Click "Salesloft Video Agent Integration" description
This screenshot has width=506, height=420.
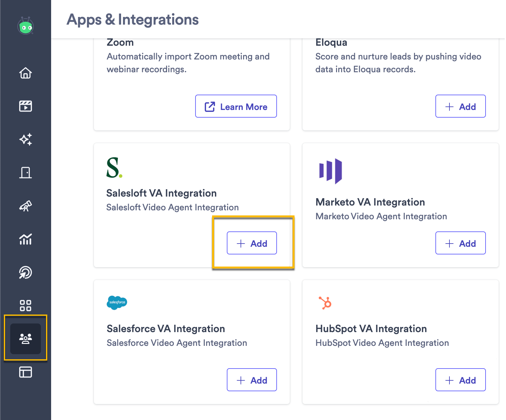(172, 207)
